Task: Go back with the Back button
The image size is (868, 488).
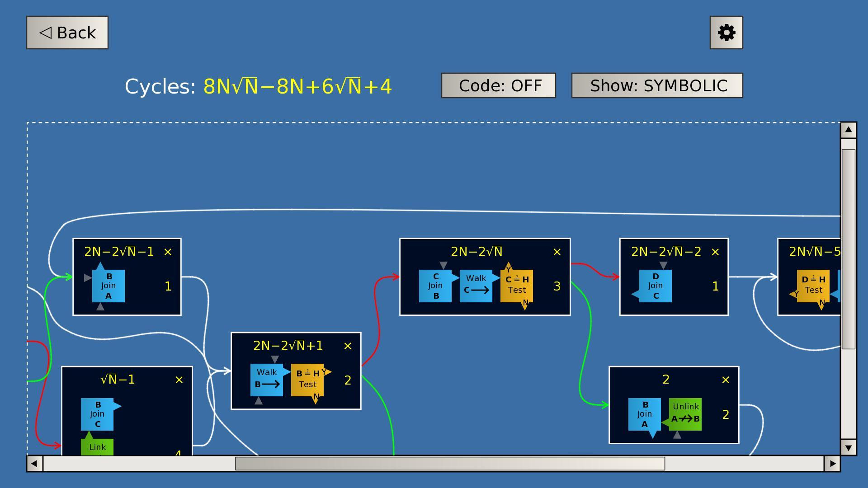Action: [x=67, y=33]
